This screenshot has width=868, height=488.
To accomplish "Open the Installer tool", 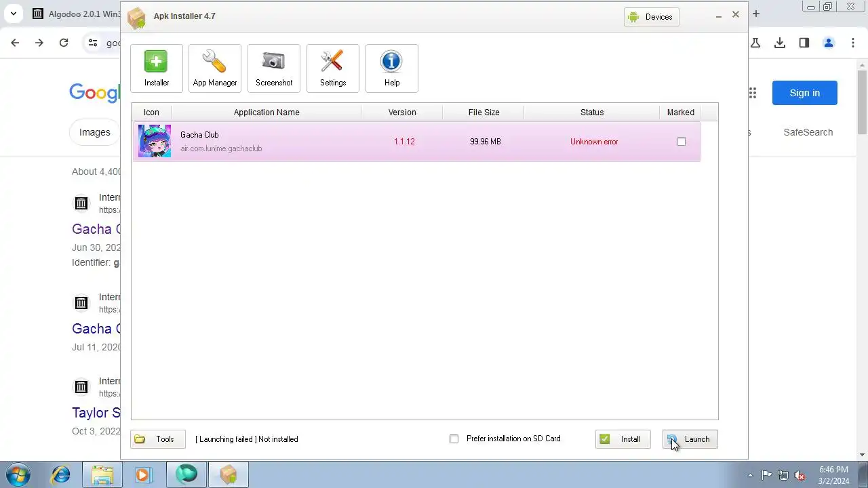I will click(157, 68).
